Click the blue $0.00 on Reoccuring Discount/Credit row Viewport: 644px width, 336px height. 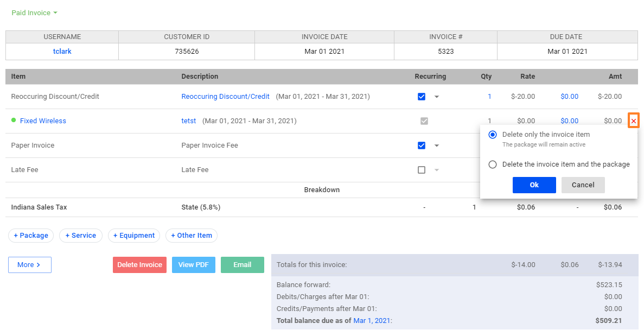569,97
